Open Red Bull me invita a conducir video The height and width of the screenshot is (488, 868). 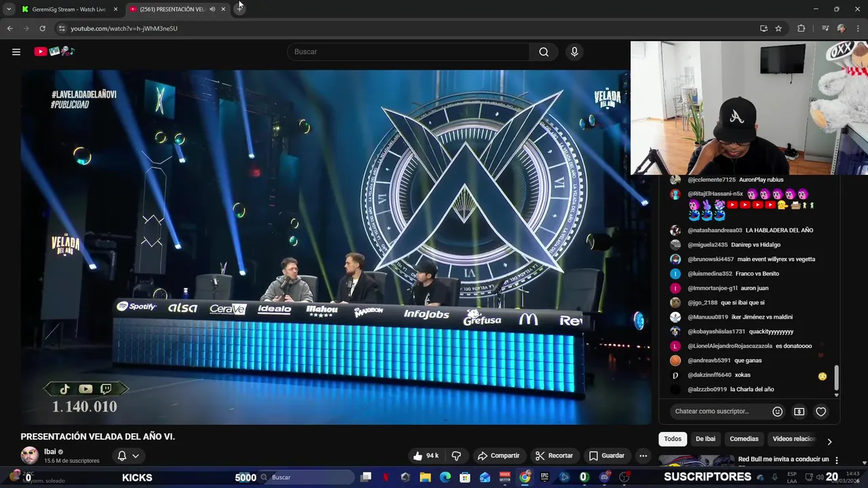click(783, 459)
